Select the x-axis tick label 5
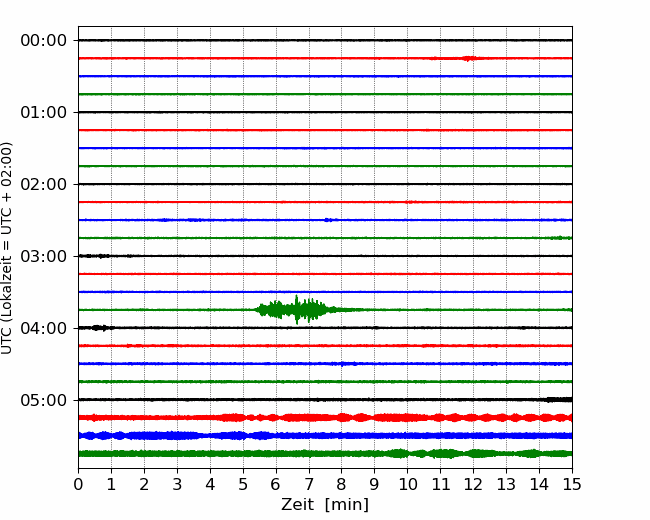 [243, 484]
